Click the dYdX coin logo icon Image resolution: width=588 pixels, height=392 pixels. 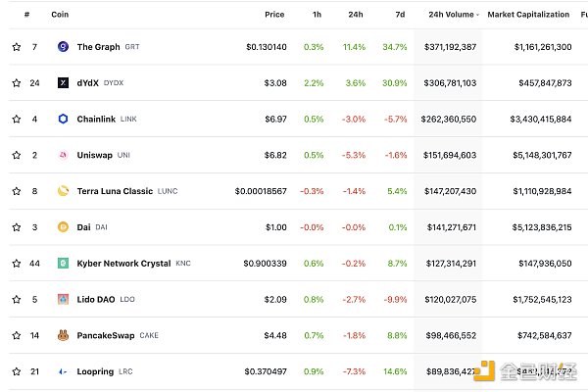tap(63, 83)
